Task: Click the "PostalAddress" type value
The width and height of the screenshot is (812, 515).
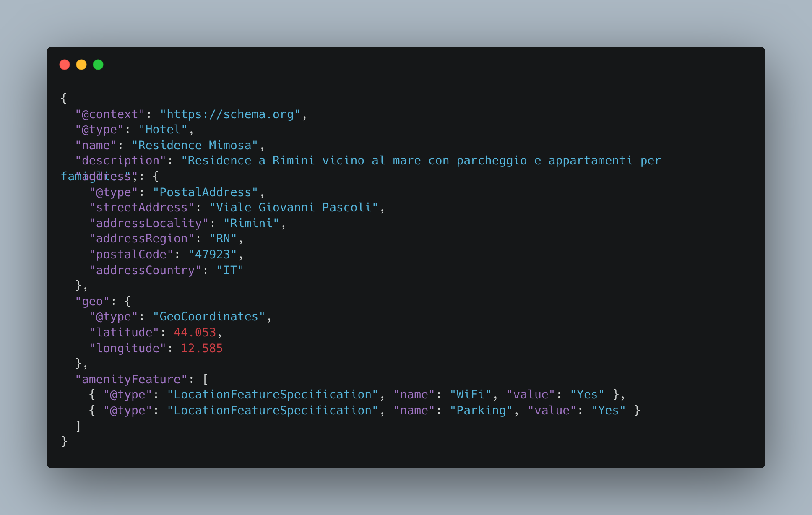Action: click(206, 192)
